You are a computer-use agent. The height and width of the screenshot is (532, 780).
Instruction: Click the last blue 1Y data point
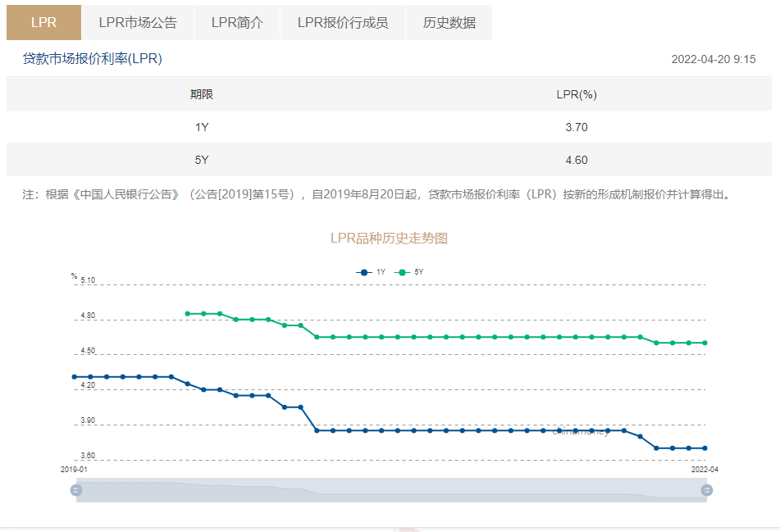[707, 448]
